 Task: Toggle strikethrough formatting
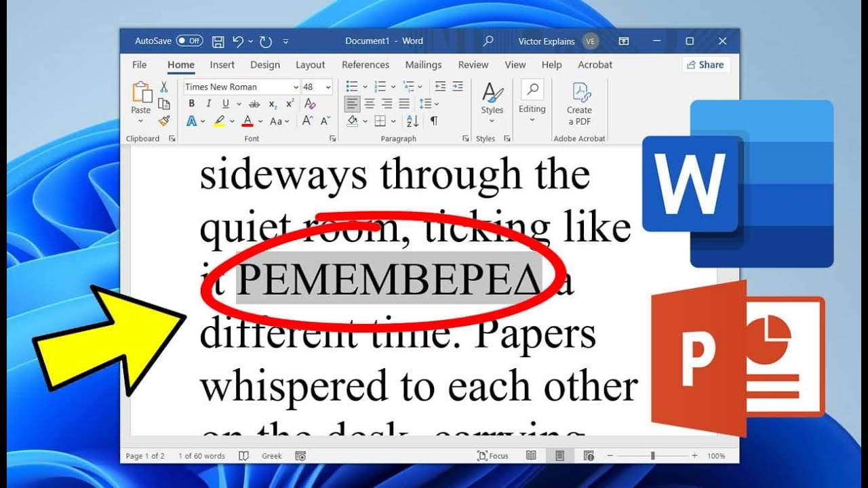(254, 104)
